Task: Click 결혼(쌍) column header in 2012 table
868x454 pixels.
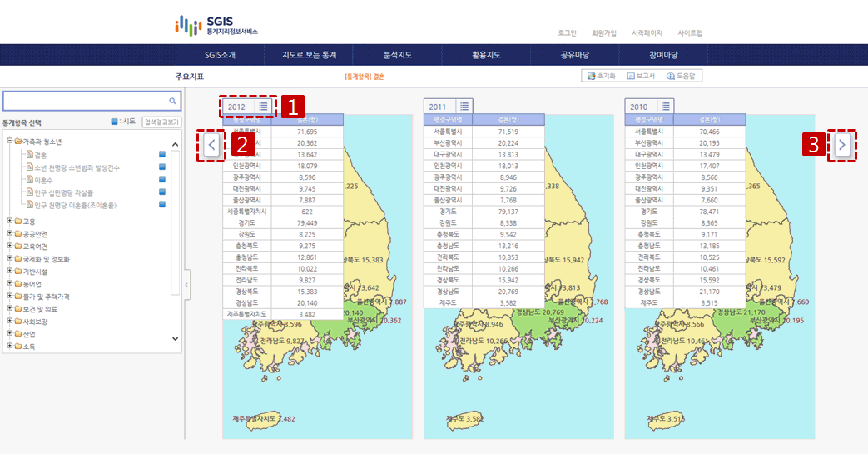Action: [307, 120]
